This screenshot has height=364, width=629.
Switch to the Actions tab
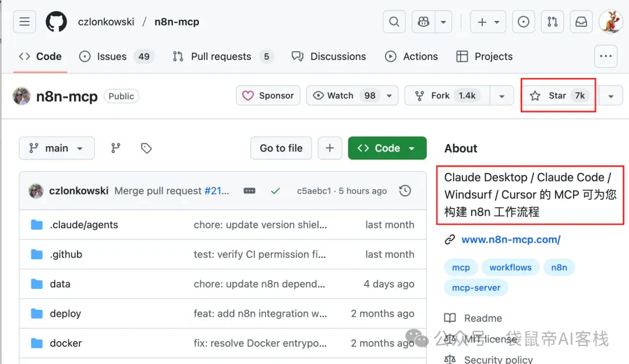(x=411, y=56)
